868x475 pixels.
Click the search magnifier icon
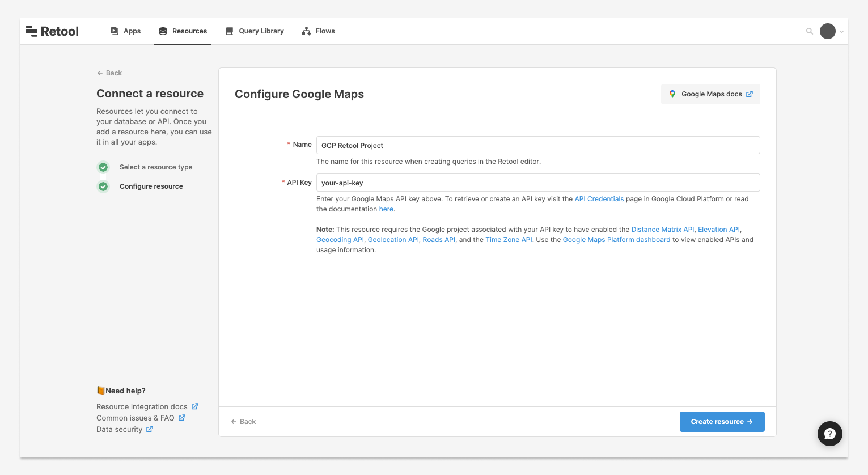coord(810,31)
